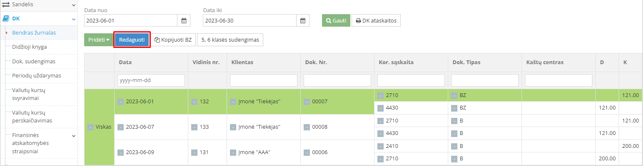Image resolution: width=644 pixels, height=167 pixels.
Task: Click the green Gauti search button
Action: [336, 20]
